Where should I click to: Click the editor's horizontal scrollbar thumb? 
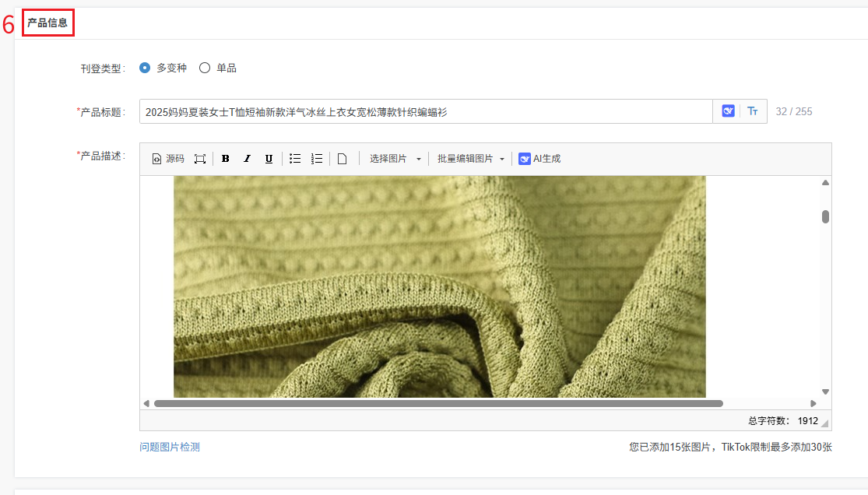pyautogui.click(x=438, y=403)
